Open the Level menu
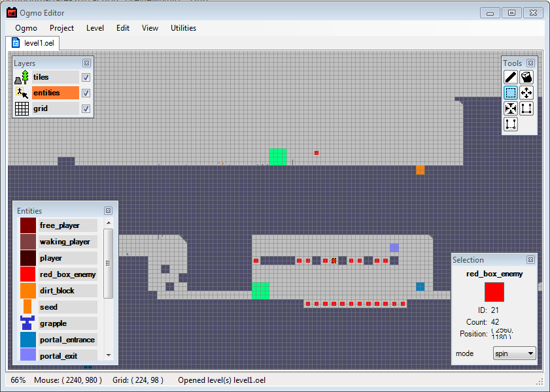 tap(95, 28)
